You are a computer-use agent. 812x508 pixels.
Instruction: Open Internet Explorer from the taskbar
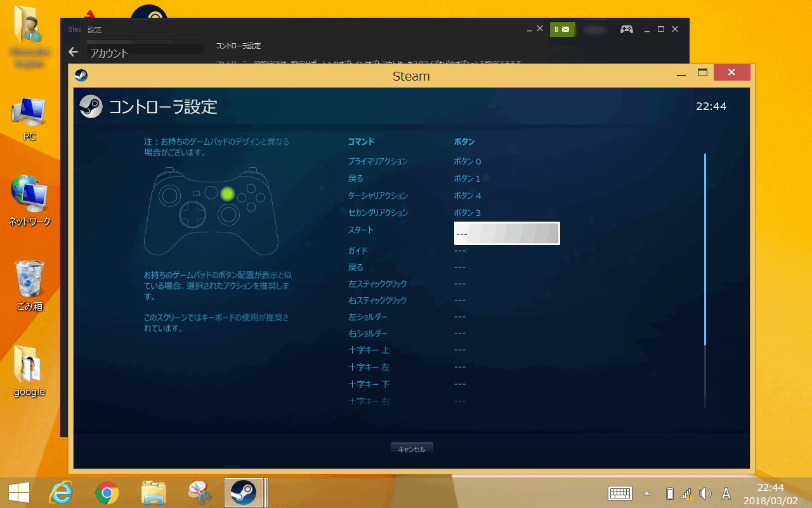click(62, 492)
